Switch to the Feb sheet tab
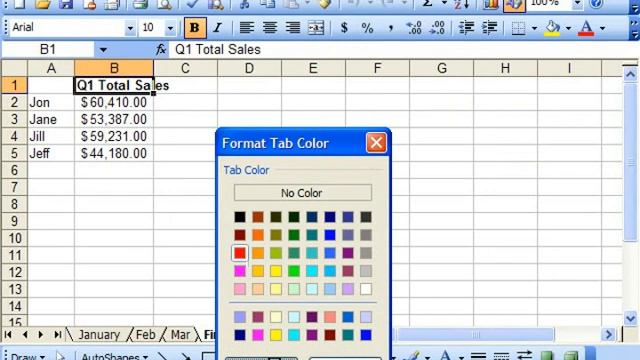Screen dimensions: 640x360 [145, 335]
